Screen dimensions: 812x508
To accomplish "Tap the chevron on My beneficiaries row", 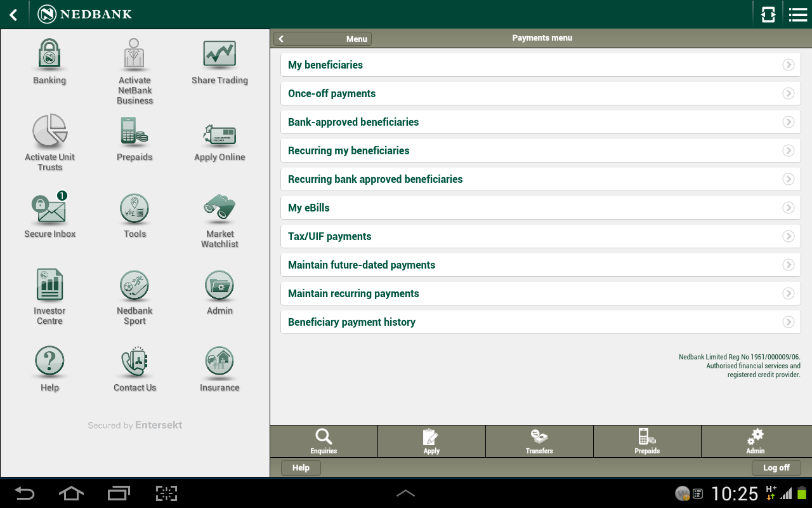I will tap(789, 65).
